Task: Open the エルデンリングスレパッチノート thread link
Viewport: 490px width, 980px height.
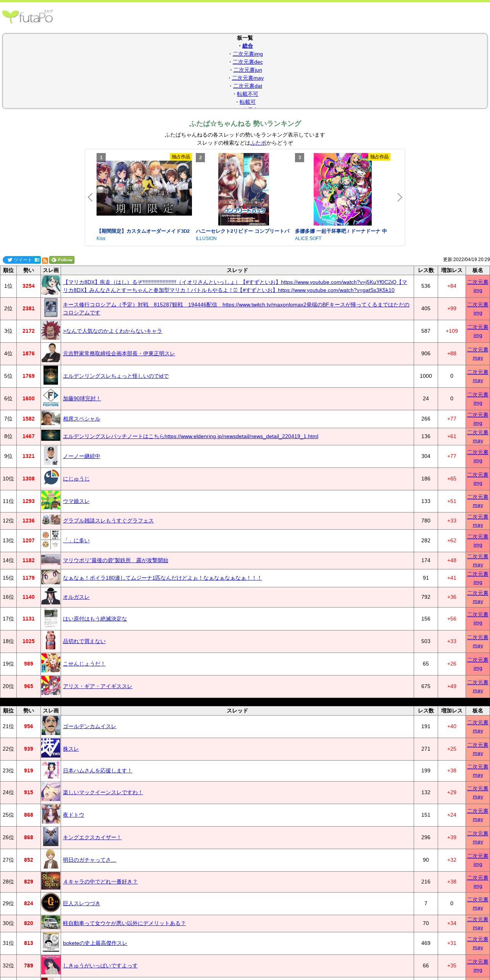Action: (x=190, y=436)
